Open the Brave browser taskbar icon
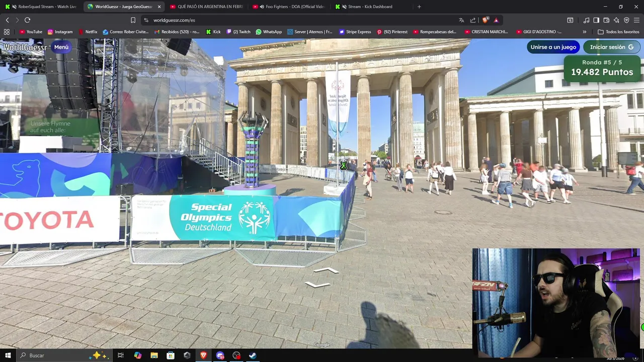The width and height of the screenshot is (644, 362). (203, 355)
